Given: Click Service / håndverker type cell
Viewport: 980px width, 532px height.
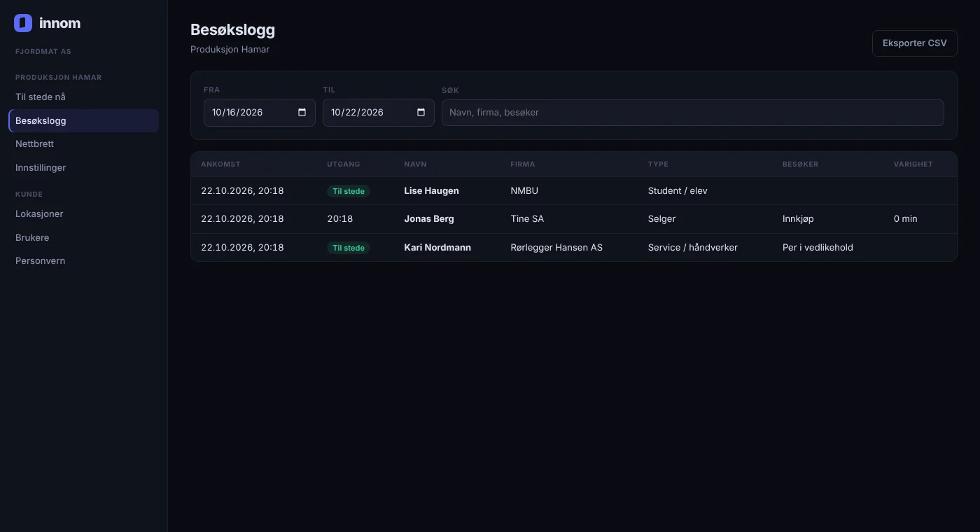Looking at the screenshot, I should click(x=693, y=248).
